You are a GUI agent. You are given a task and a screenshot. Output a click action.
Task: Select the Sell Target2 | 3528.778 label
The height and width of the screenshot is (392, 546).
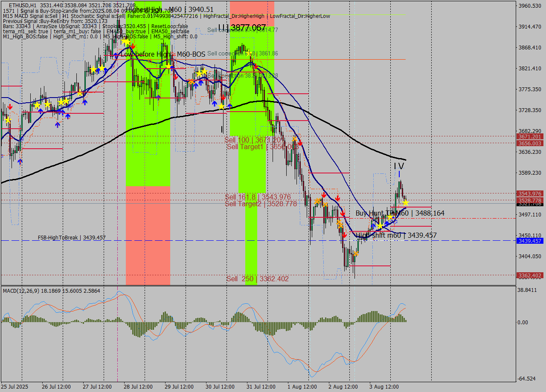click(x=261, y=204)
